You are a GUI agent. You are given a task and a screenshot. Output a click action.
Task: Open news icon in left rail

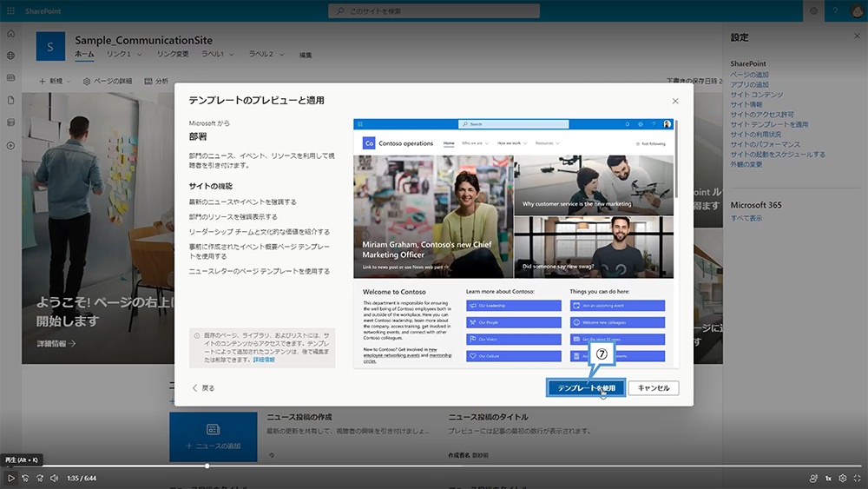coord(10,77)
